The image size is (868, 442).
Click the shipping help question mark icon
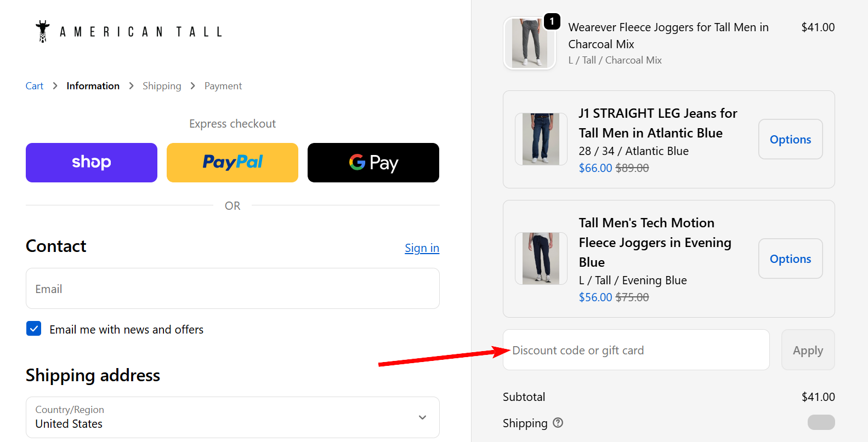point(558,423)
